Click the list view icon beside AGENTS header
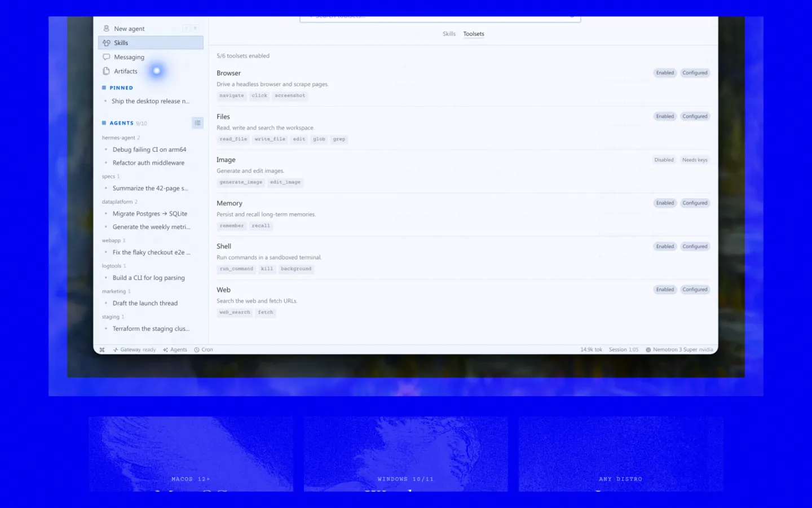The image size is (812, 508). coord(197,123)
